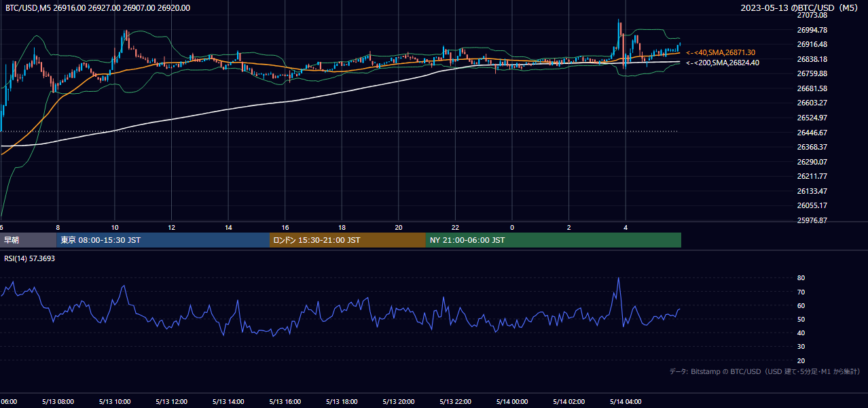The width and height of the screenshot is (868, 408).
Task: Click the 東京 08:00-15:30 JST session bar
Action: pyautogui.click(x=163, y=240)
